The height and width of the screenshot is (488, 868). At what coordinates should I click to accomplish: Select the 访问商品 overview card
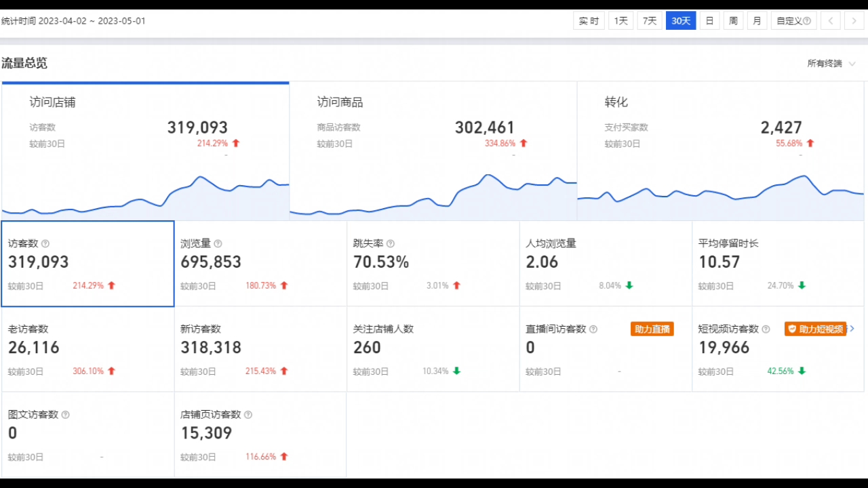coord(433,150)
